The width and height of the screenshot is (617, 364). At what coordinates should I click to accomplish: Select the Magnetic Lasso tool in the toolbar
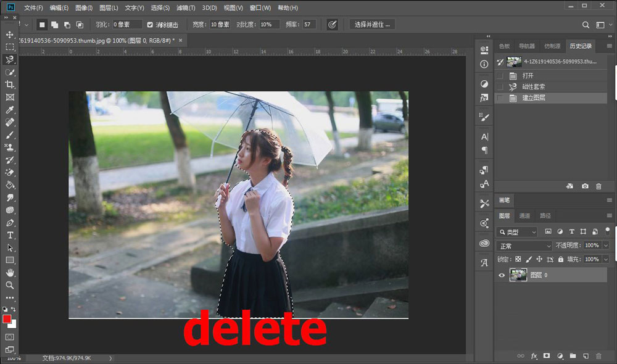click(9, 60)
